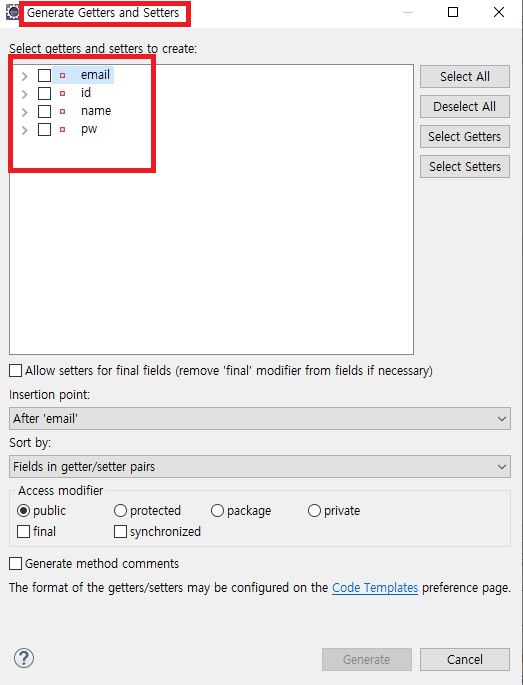Check the name field checkbox
The width and height of the screenshot is (523, 685).
click(44, 111)
